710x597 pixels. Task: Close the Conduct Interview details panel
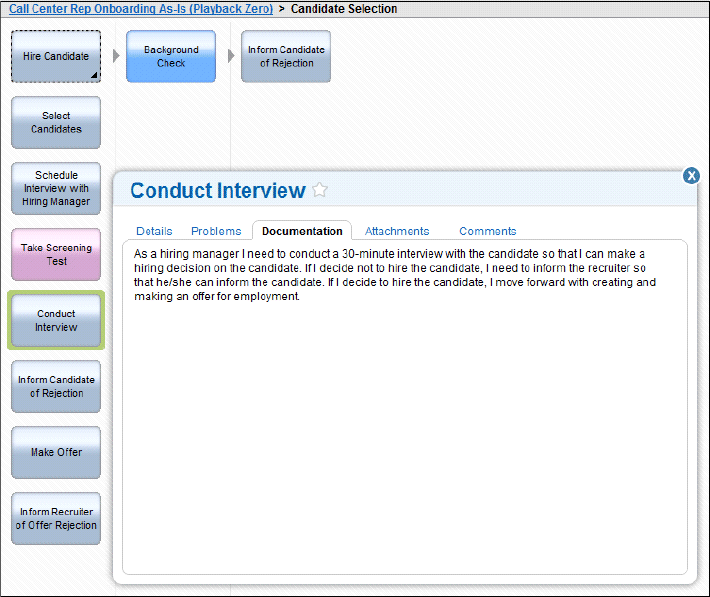tap(691, 176)
